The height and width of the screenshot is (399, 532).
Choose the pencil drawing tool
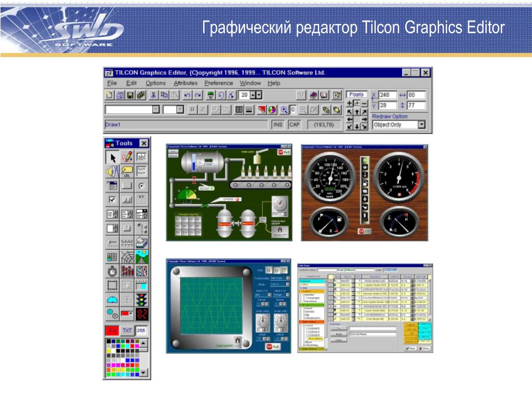[x=127, y=157]
